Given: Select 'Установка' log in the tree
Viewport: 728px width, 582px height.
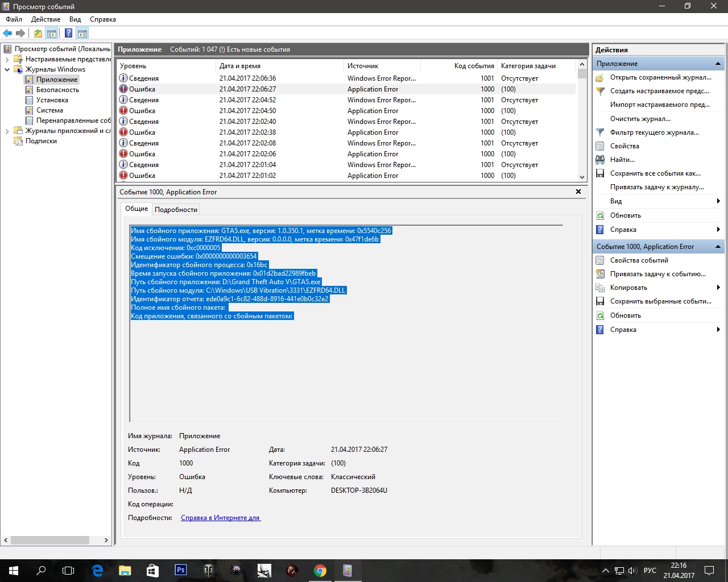Looking at the screenshot, I should pyautogui.click(x=52, y=100).
